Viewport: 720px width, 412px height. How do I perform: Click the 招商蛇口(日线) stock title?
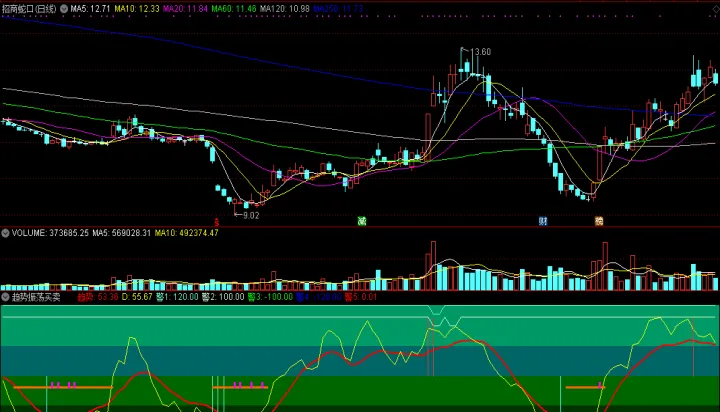pos(29,8)
